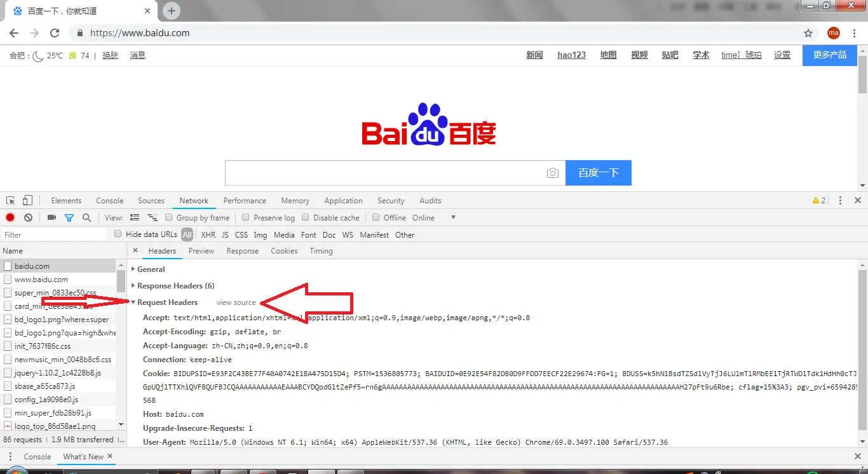Clear the network log
The height and width of the screenshot is (474, 868).
pos(28,218)
